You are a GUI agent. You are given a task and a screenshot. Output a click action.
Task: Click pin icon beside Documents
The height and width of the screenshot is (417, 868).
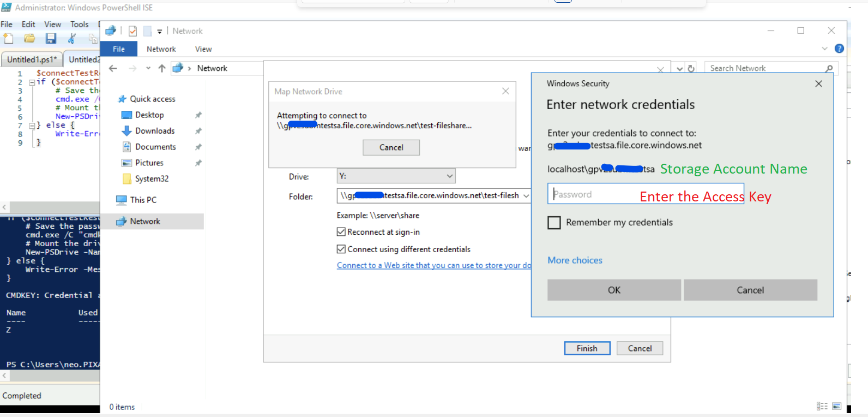tap(198, 147)
